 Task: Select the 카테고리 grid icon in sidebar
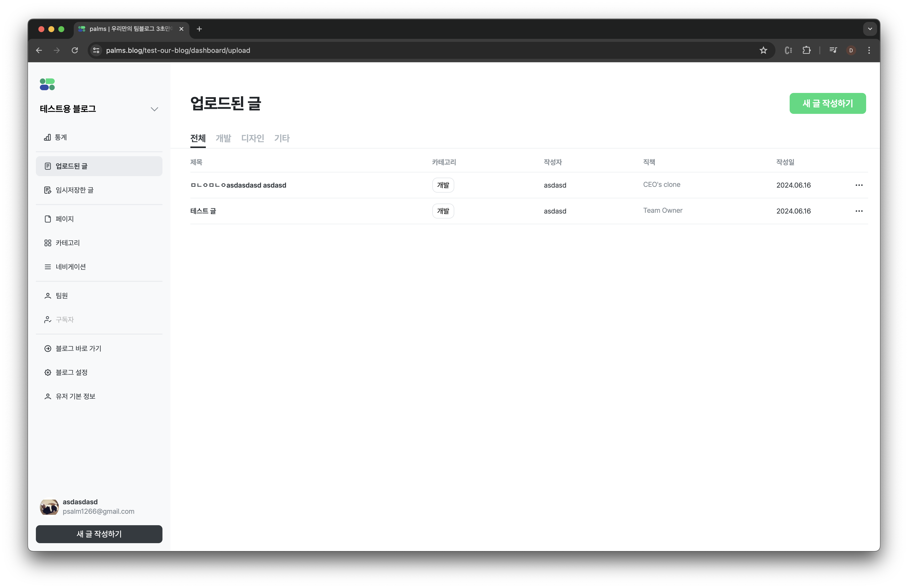point(48,243)
